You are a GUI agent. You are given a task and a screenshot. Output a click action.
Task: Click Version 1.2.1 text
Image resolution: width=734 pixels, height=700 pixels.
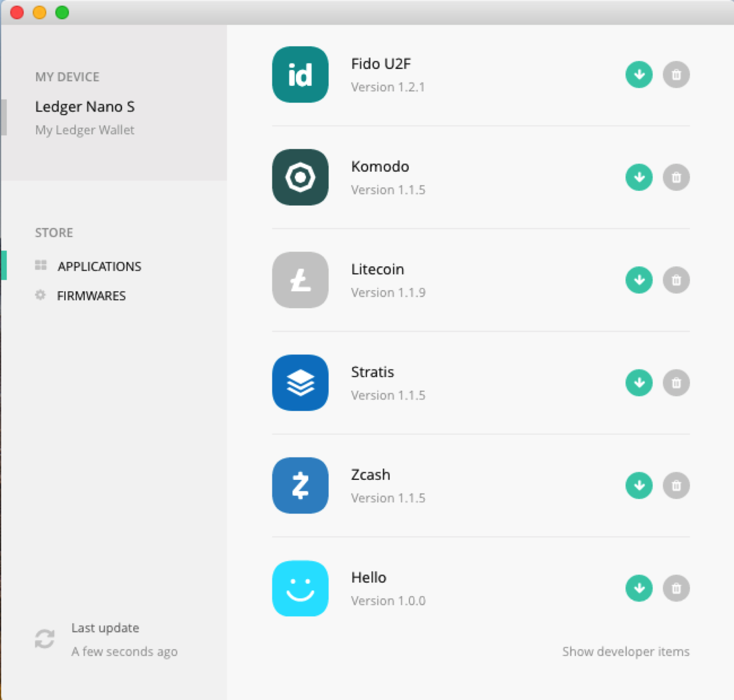[388, 87]
